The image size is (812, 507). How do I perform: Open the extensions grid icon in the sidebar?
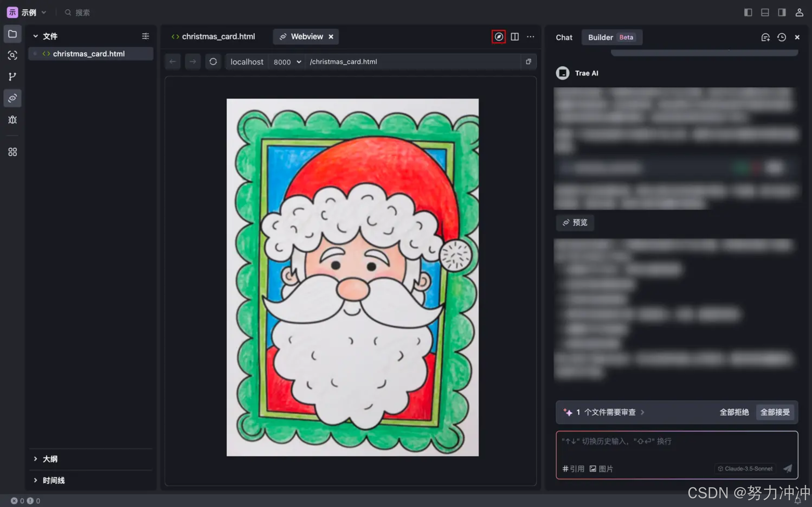click(x=12, y=152)
